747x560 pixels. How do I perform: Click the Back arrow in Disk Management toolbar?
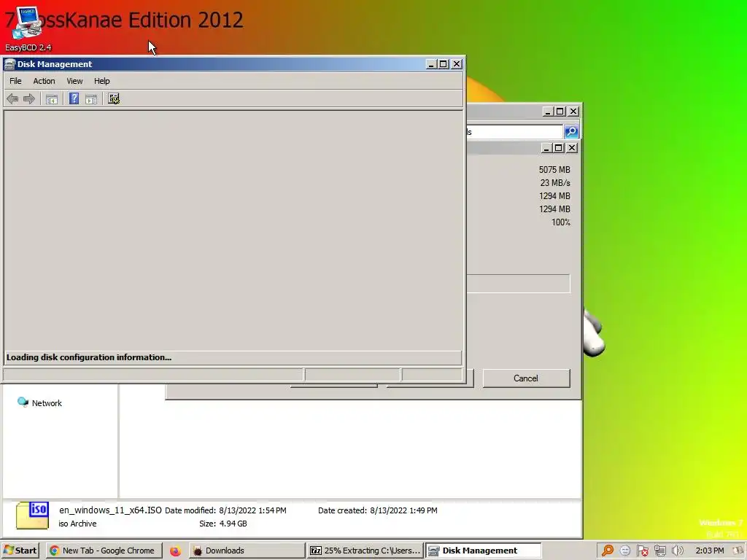tap(12, 99)
